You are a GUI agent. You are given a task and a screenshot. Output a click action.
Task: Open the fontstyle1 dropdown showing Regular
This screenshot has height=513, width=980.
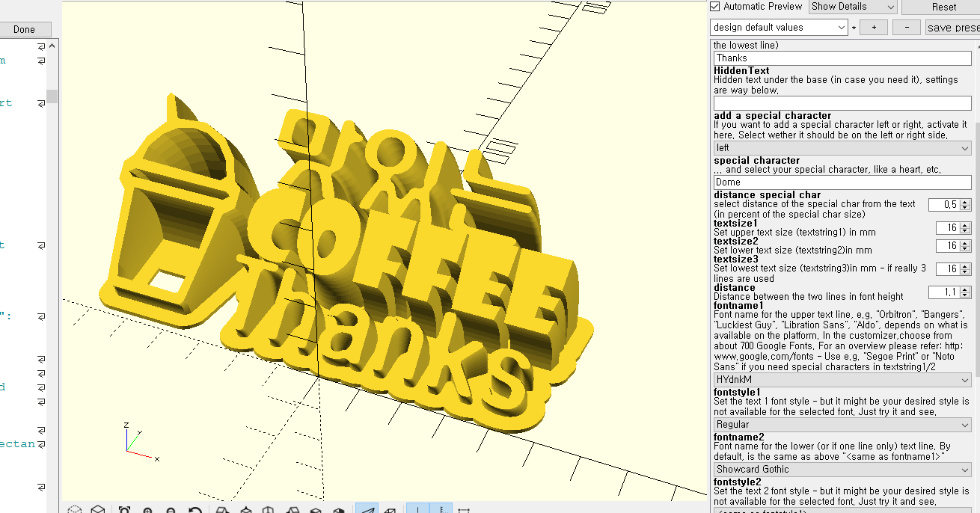(x=842, y=425)
